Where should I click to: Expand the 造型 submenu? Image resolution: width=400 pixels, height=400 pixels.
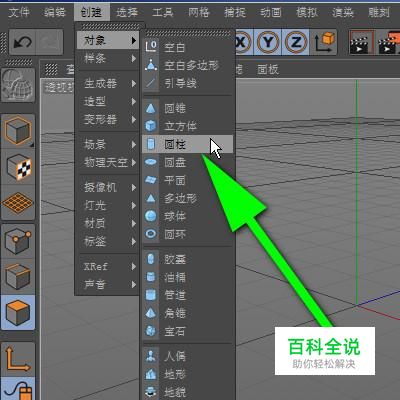pos(108,101)
